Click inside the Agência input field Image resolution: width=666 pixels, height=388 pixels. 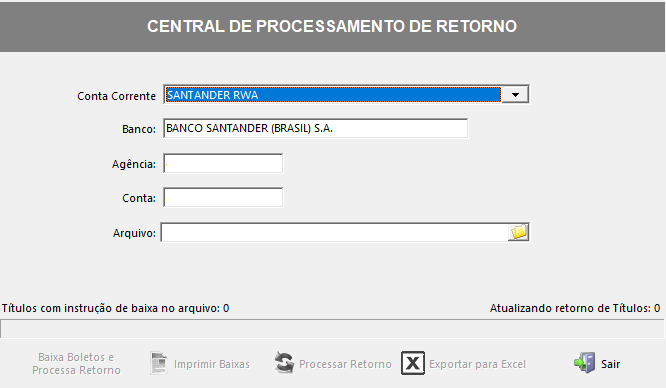point(223,164)
